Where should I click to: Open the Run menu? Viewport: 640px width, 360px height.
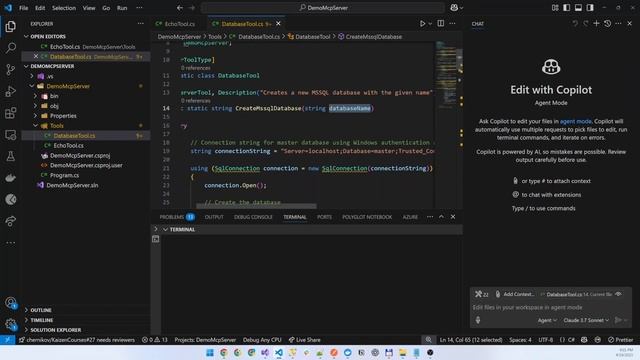[x=122, y=8]
